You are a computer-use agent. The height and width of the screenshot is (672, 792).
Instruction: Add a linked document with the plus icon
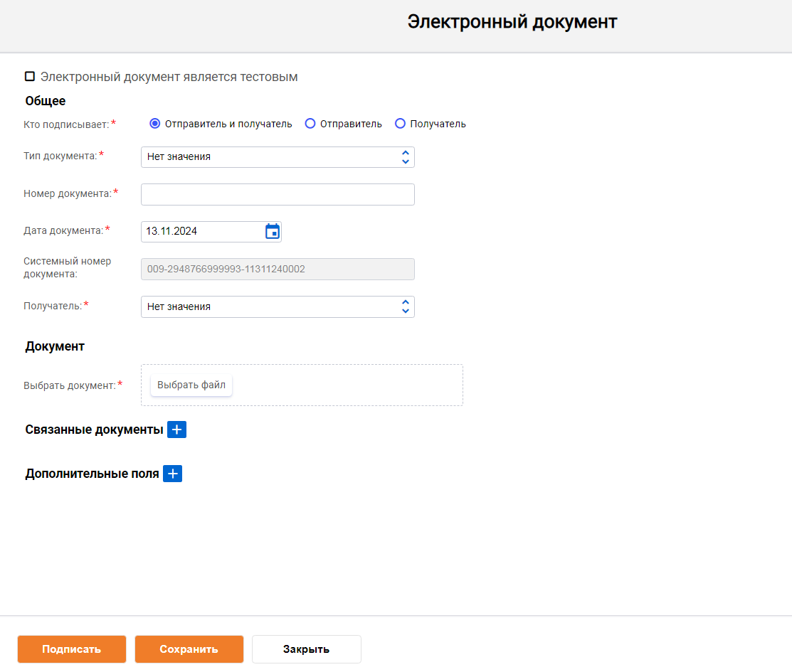176,430
